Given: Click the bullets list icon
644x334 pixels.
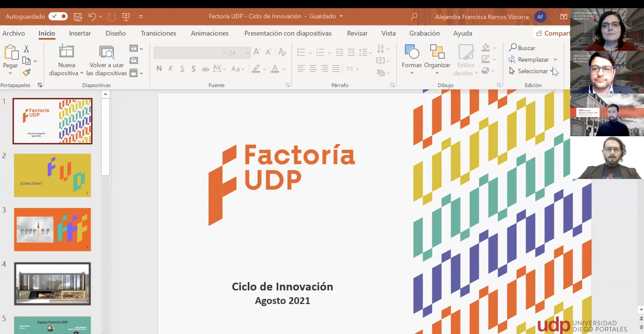Looking at the screenshot, I should point(301,53).
